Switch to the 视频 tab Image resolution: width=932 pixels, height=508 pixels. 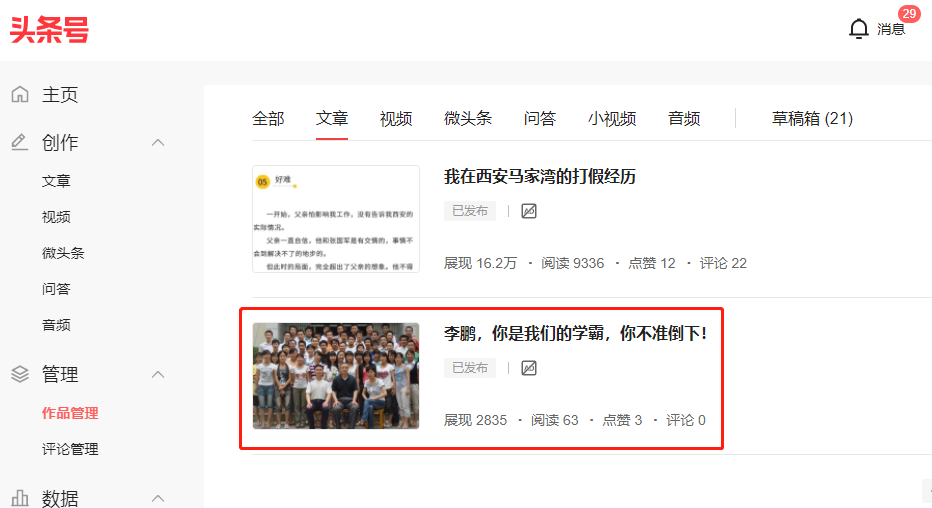coord(396,118)
